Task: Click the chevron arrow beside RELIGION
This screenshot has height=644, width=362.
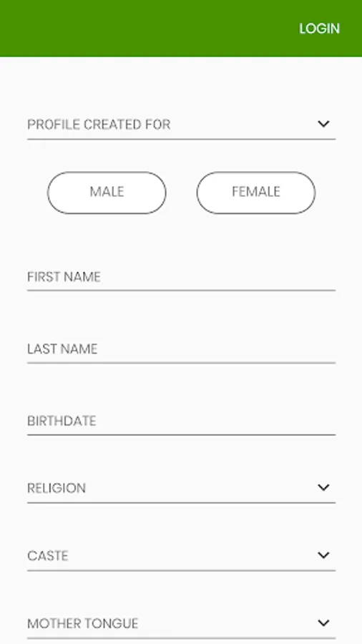Action: [x=323, y=487]
